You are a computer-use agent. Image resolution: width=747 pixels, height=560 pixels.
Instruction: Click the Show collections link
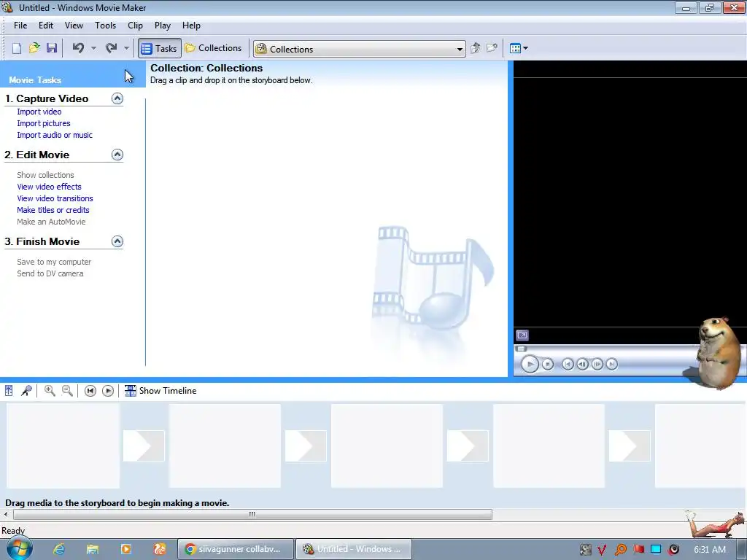(45, 175)
